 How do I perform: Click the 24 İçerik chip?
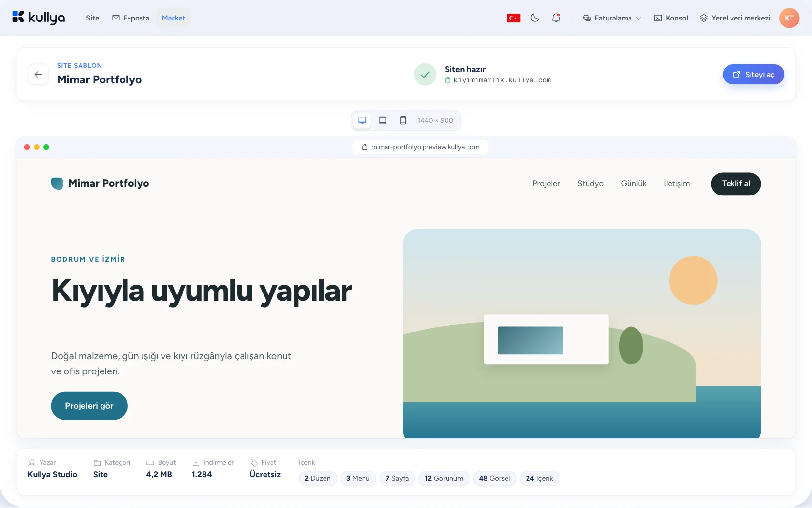(x=539, y=478)
